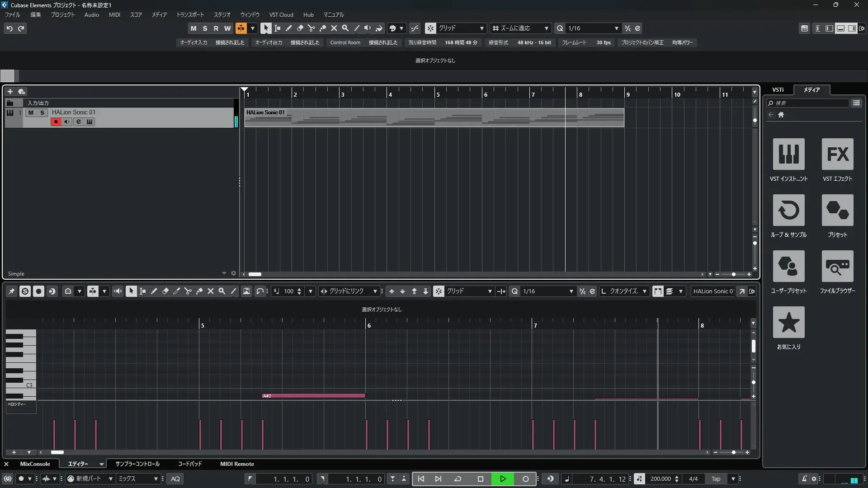Select the Scissors split tool in top toolbar
Viewport: 868px width, 488px height.
[311, 28]
